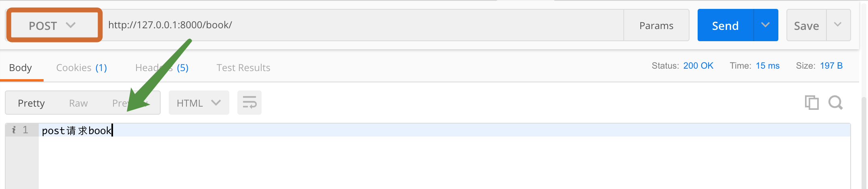The width and height of the screenshot is (868, 189).
Task: Expand the Send options arrow
Action: pyautogui.click(x=765, y=25)
